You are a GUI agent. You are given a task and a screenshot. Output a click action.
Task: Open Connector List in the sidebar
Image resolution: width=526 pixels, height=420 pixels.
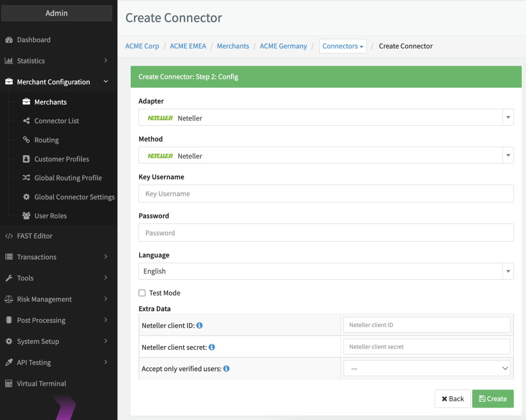pyautogui.click(x=57, y=121)
